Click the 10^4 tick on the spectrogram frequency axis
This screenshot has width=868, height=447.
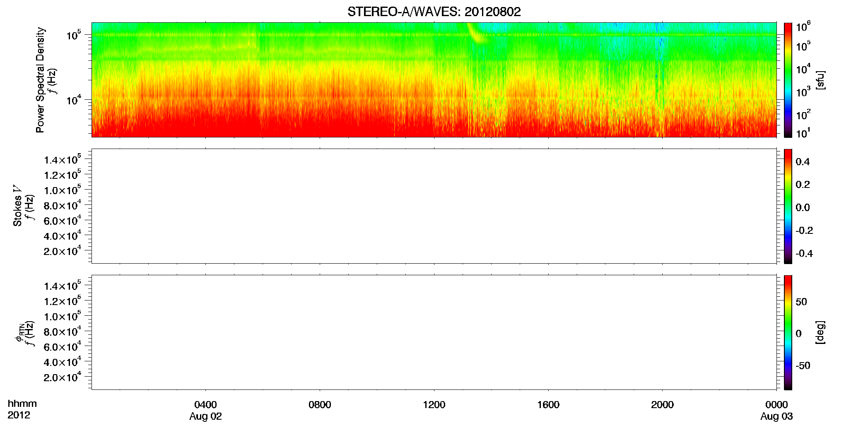click(74, 99)
